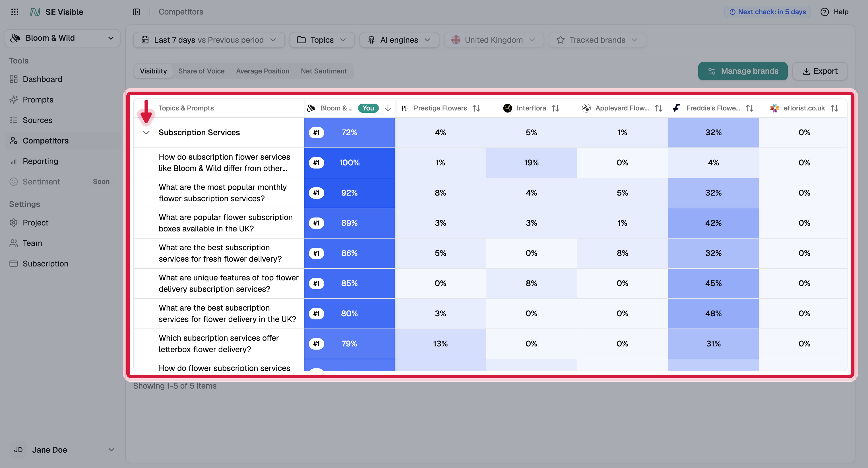The width and height of the screenshot is (868, 468).
Task: Open Reporting from the sidebar
Action: [x=62, y=161]
